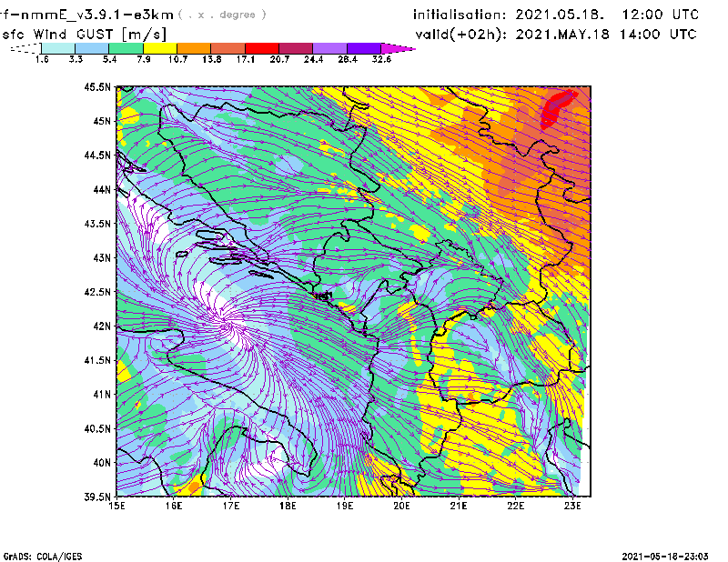
Task: Select the coral 13.8–17.1 legend swatch
Action: (x=228, y=48)
